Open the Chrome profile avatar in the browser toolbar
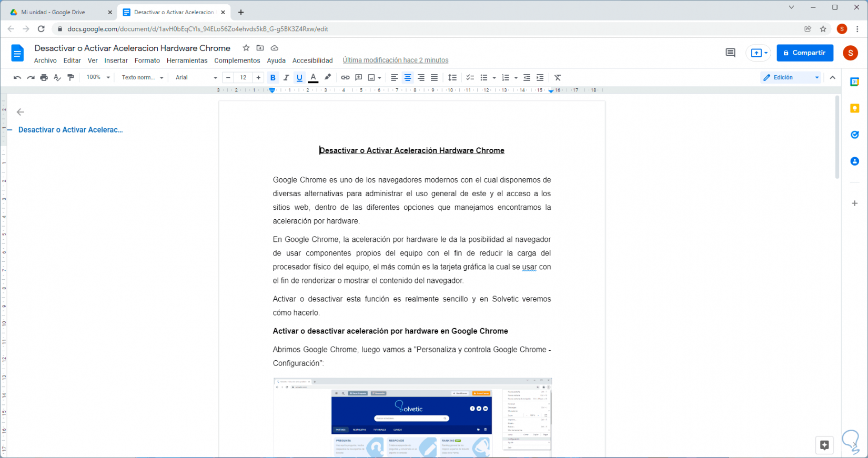 [x=842, y=29]
